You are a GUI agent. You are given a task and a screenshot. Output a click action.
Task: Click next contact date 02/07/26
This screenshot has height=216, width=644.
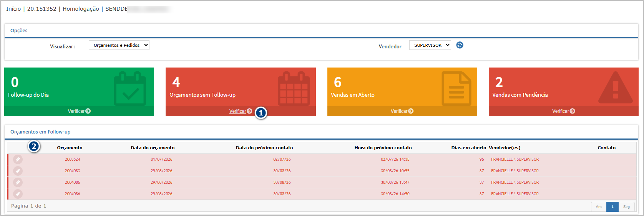point(282,159)
